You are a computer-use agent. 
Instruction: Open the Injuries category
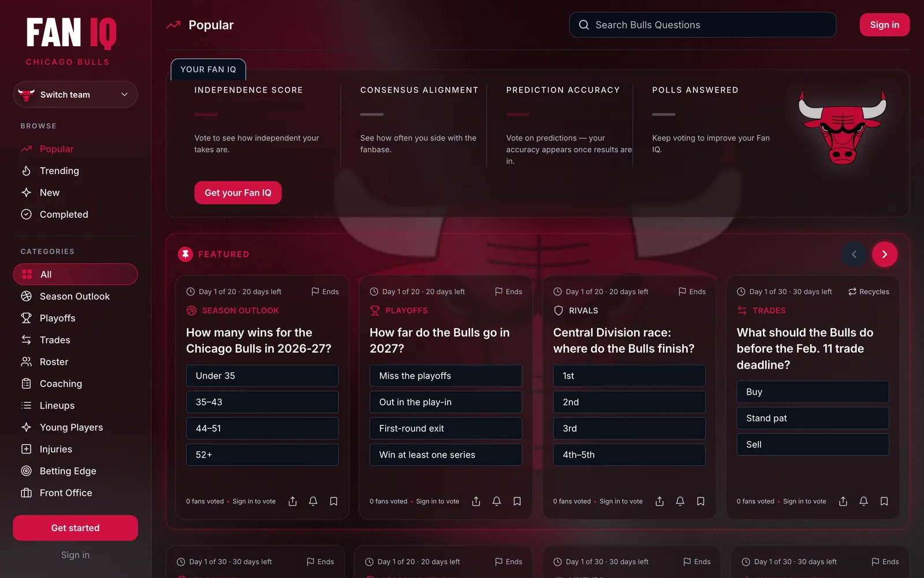tap(75, 449)
